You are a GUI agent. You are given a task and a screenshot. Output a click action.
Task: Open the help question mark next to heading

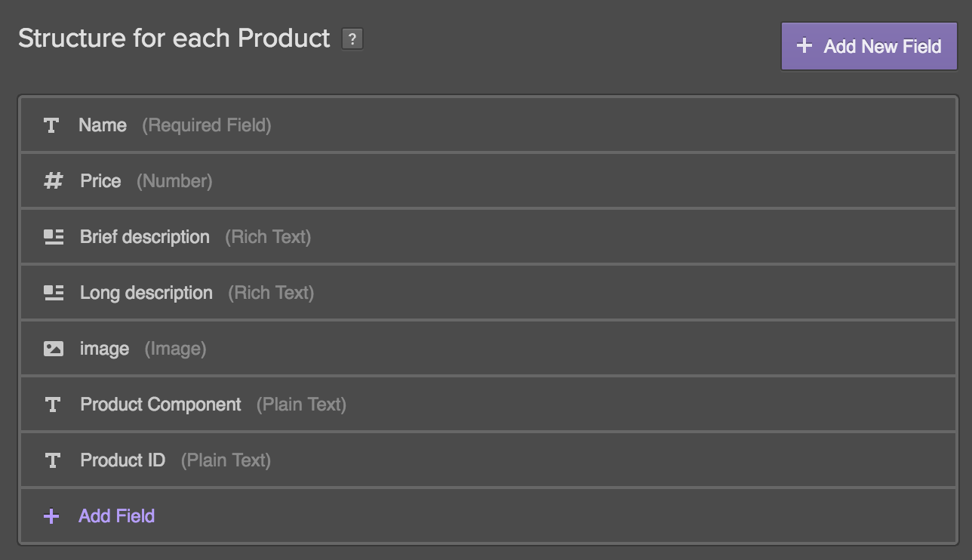pyautogui.click(x=352, y=39)
